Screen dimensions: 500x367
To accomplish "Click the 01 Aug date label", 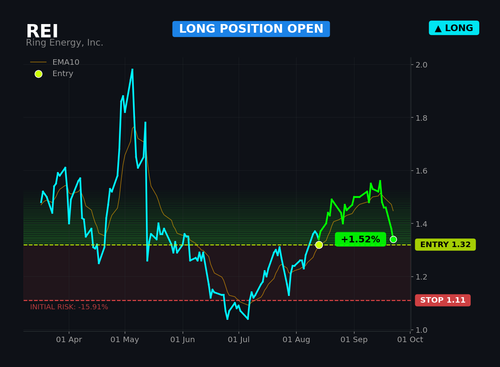I will click(296, 340).
